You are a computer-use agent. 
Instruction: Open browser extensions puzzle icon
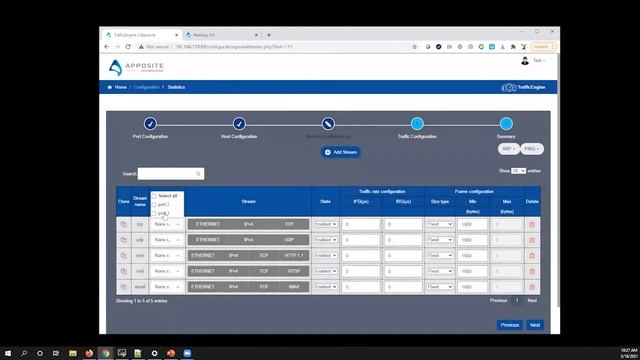pyautogui.click(x=513, y=47)
